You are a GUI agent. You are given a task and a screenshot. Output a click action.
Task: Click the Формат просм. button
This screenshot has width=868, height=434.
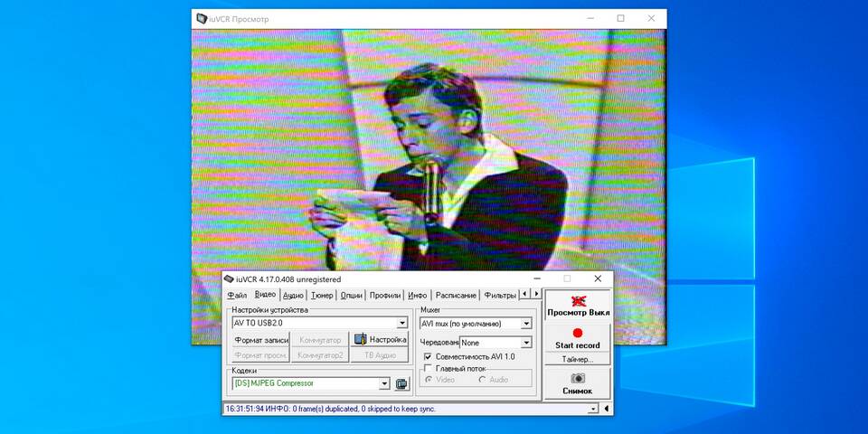pos(260,355)
